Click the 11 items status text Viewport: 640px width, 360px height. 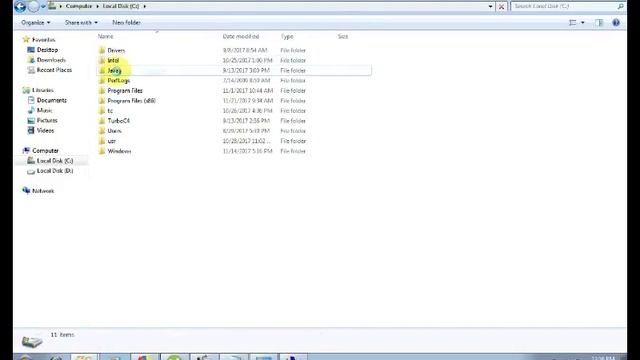coord(62,335)
